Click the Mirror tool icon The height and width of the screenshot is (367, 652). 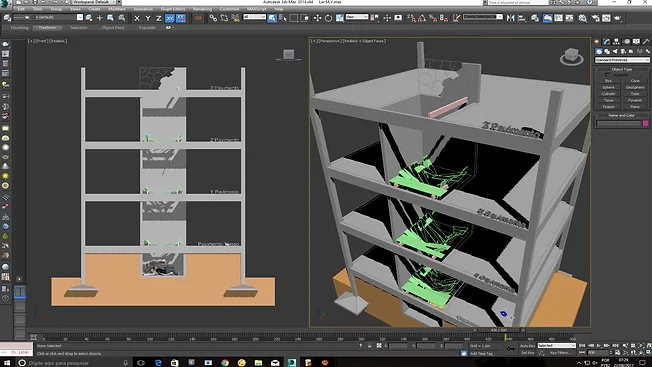(x=511, y=18)
